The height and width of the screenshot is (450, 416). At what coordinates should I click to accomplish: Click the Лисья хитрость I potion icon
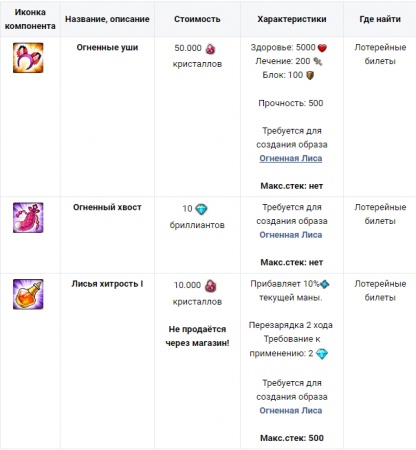point(28,294)
